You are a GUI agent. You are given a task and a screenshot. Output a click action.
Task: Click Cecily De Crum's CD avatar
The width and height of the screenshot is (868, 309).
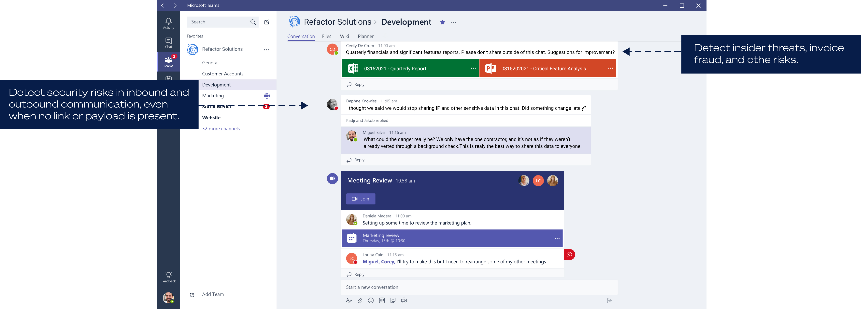[x=332, y=49]
